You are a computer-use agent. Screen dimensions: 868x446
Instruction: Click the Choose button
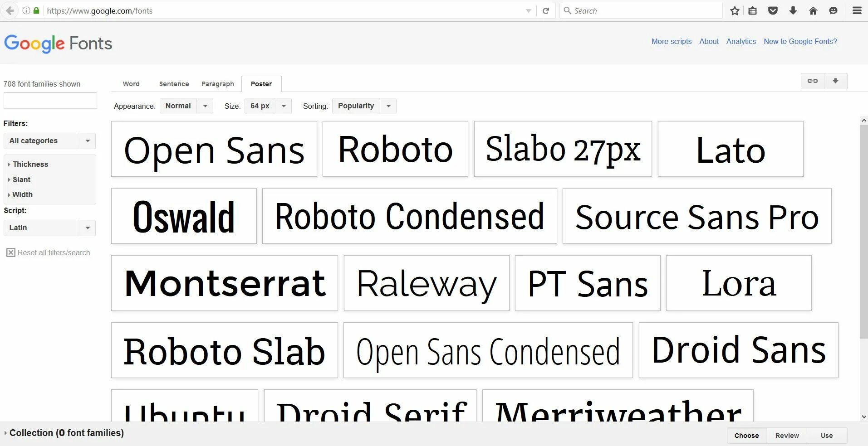(x=747, y=436)
